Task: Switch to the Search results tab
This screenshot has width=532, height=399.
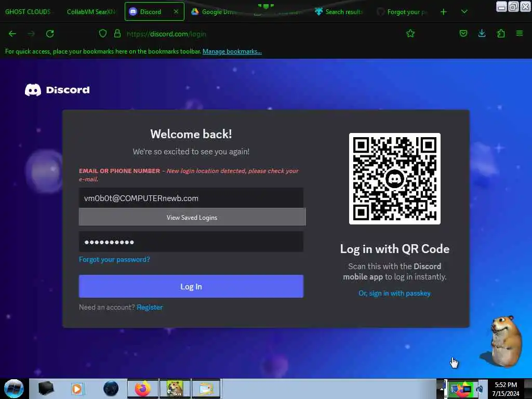Action: [339, 11]
